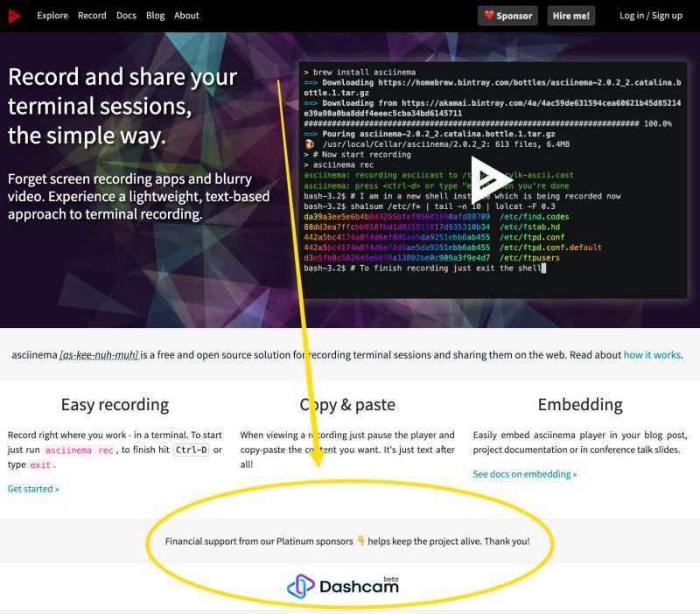
Task: Click the Dashcam sponsor logo
Action: tap(343, 586)
